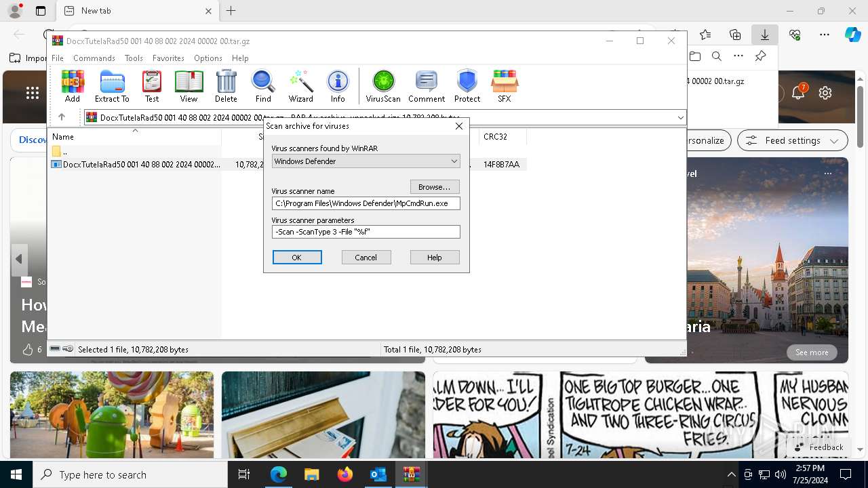Viewport: 868px width, 488px height.
Task: Open the Commands menu
Action: pos(94,58)
